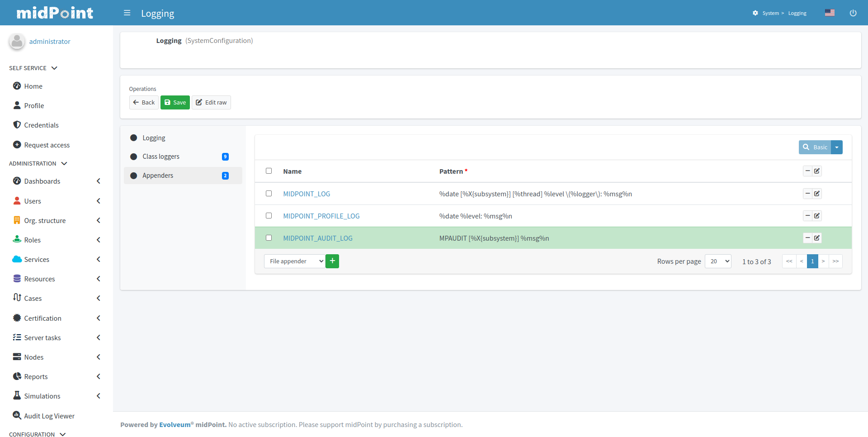Remove the MIDPOINT_PROFILE_LOG appender with minus icon
Viewport: 868px width, 437px height.
(x=808, y=216)
